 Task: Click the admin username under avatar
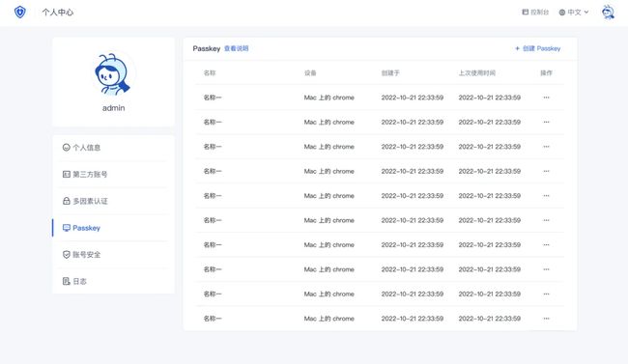tap(113, 108)
